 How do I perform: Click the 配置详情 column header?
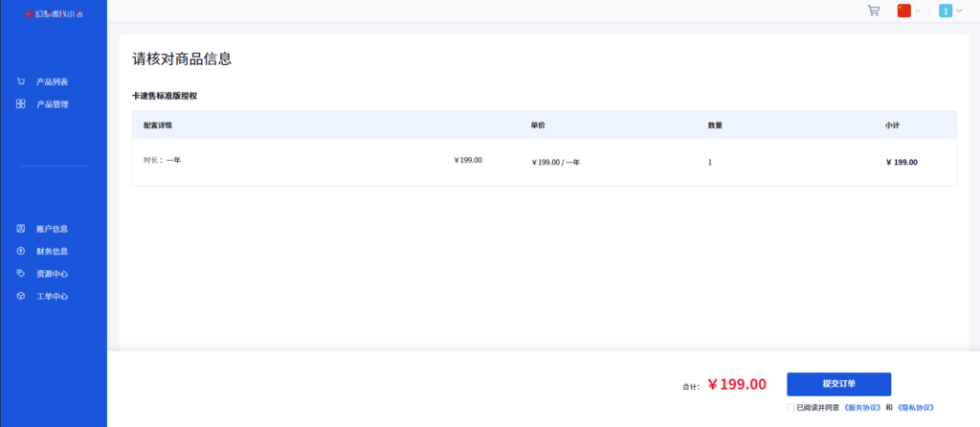[x=158, y=125]
